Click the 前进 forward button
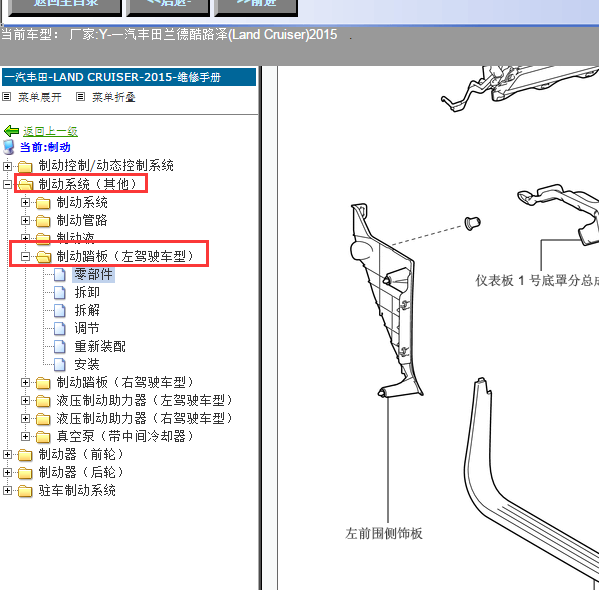Screen dimensions: 599x590 point(256,7)
